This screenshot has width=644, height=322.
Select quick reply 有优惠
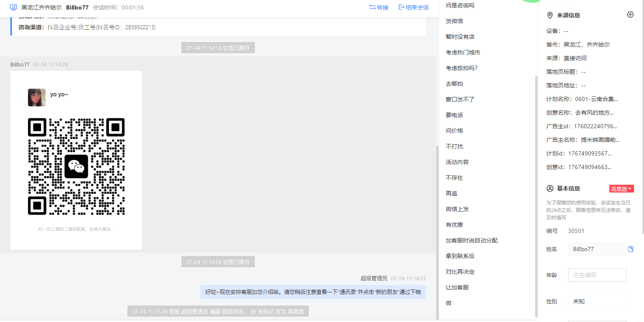(454, 225)
